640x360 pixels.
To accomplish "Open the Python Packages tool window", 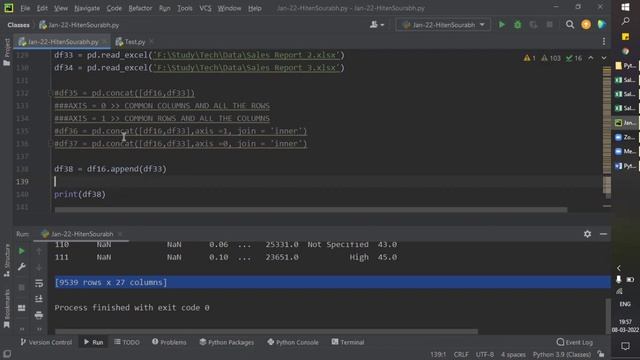I will 227,342.
